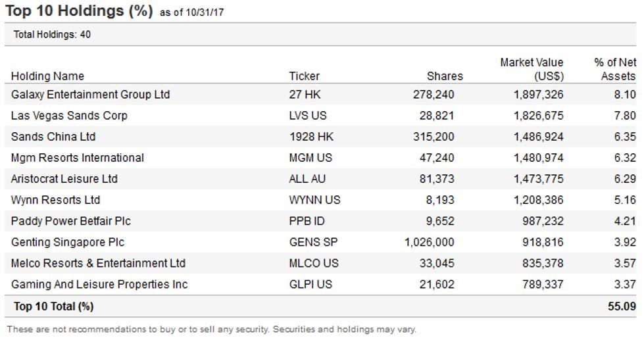Click Aristocrat Leisure Ltd holding name
Screen dimensions: 644x340
64,179
